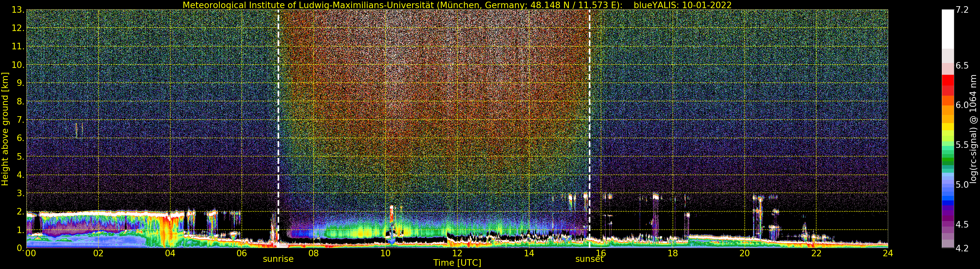
Task: Click the 4.2 colorbar tick label
Action: point(962,248)
